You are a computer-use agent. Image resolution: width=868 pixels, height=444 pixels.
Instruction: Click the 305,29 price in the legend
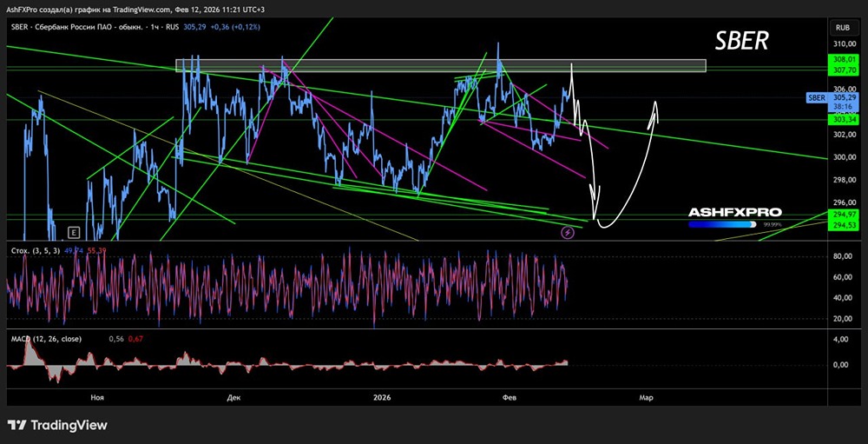click(x=194, y=27)
